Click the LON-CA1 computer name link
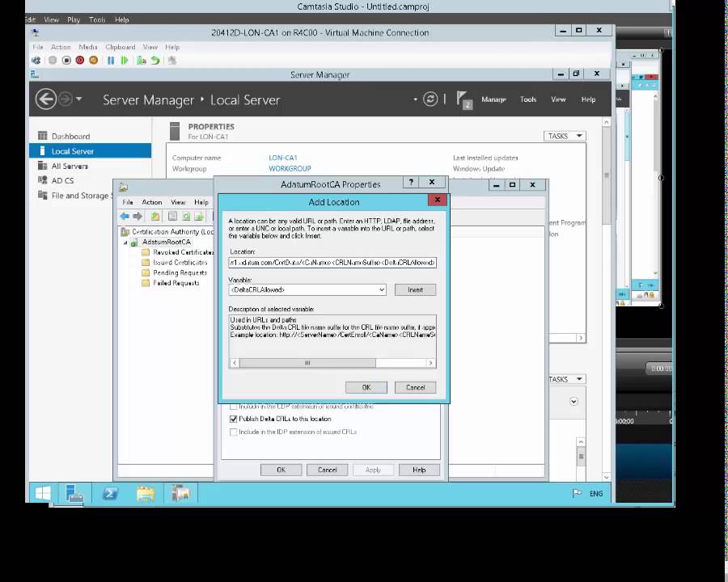728x582 pixels. point(283,158)
